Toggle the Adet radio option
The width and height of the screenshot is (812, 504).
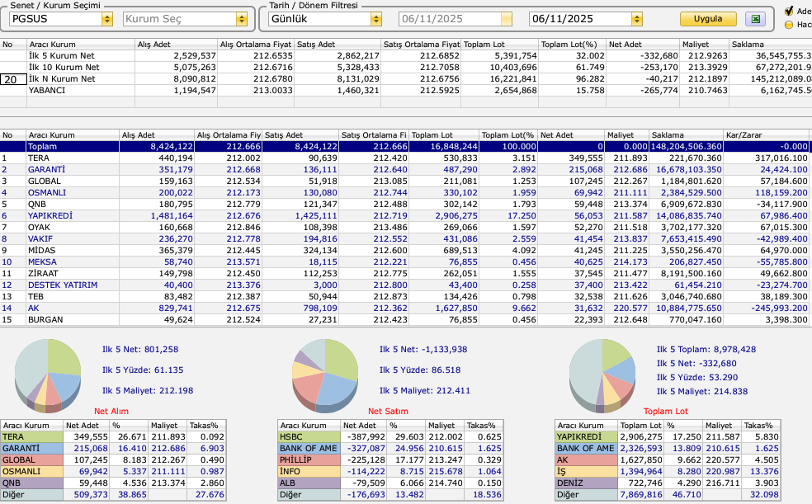pos(789,11)
